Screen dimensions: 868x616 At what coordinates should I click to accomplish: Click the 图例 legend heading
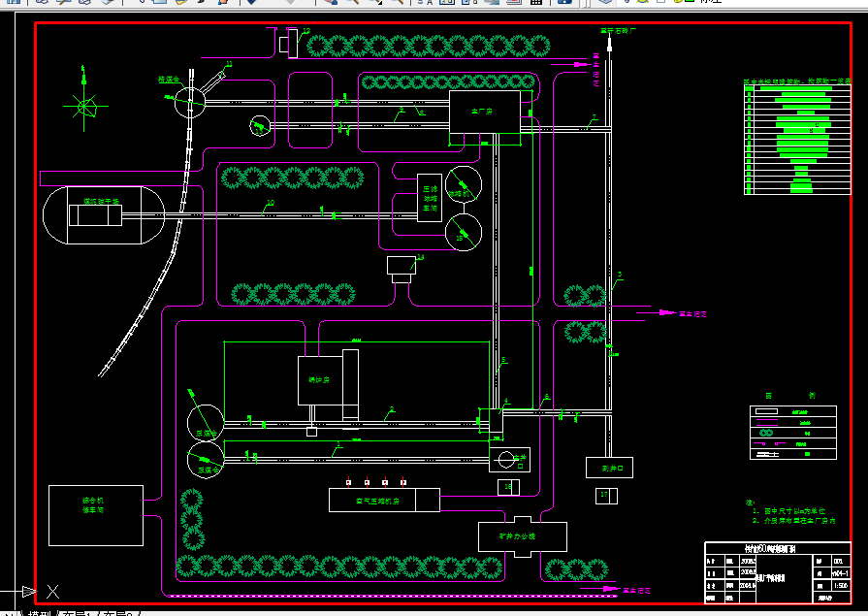click(x=790, y=396)
